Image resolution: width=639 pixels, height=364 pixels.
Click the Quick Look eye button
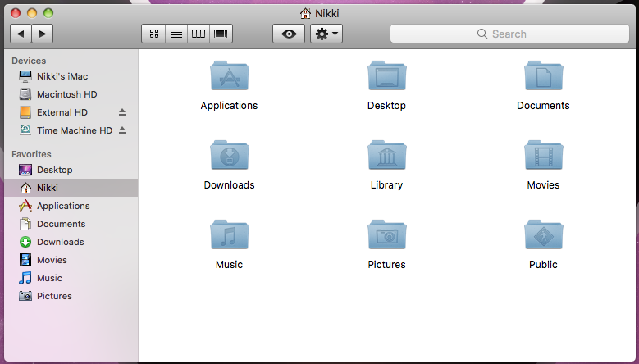tap(289, 34)
